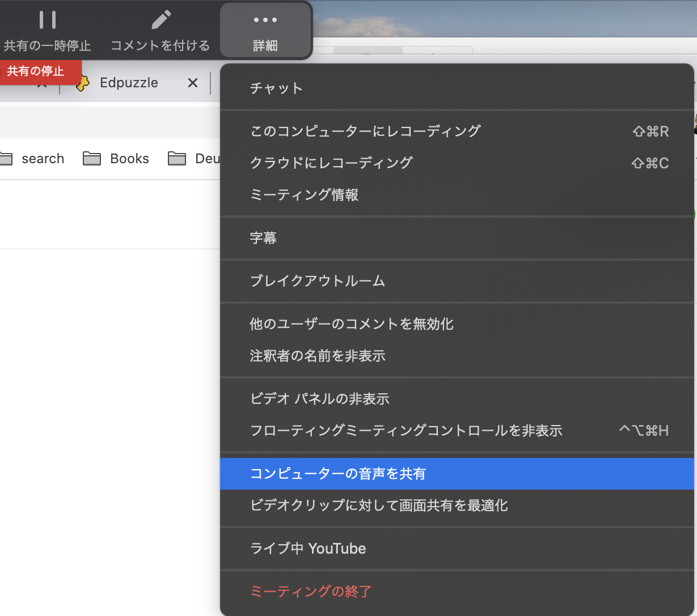Viewport: 697px width, 616px height.
Task: Open the チャット menu entry
Action: click(276, 88)
